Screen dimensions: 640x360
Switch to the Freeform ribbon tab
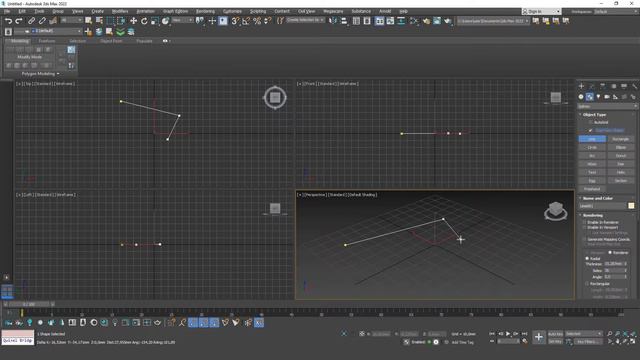(47, 41)
